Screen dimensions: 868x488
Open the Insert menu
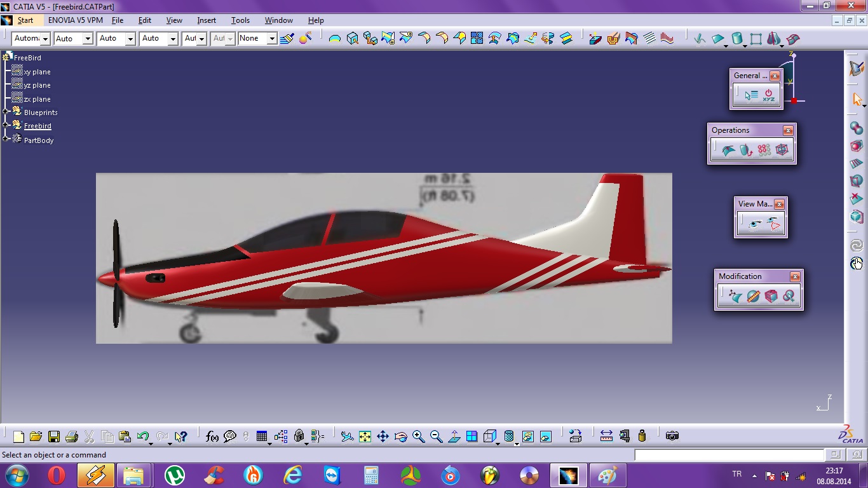pyautogui.click(x=207, y=20)
